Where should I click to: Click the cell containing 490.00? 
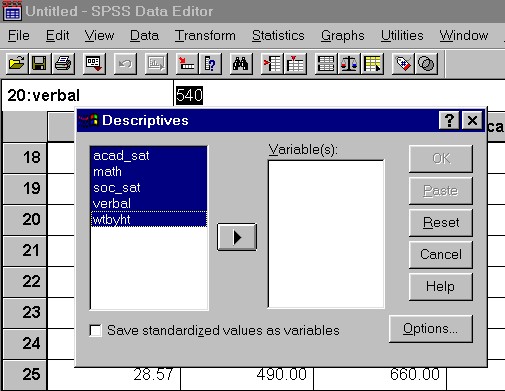tap(247, 378)
